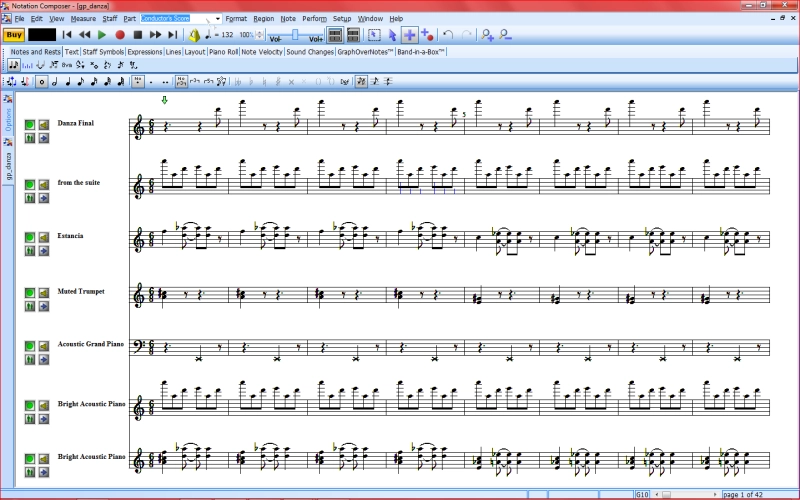Click the zoom percent stepper arrows

[x=260, y=35]
